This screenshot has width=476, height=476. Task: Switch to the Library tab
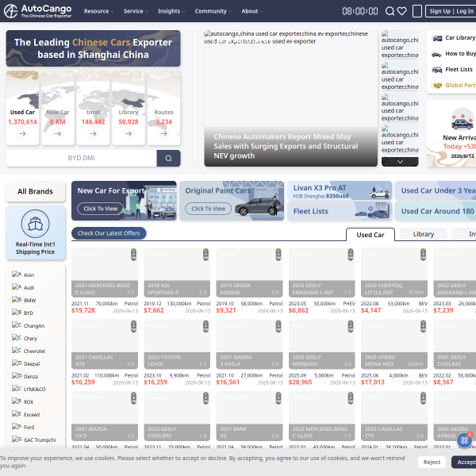click(424, 234)
